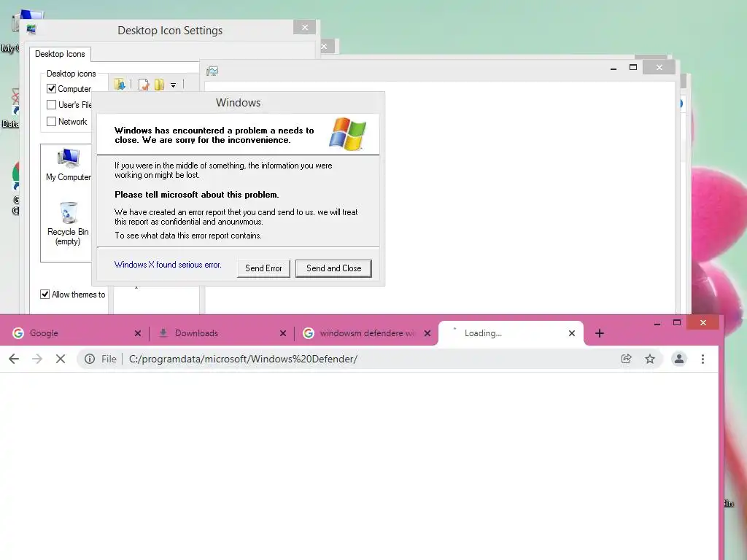The height and width of the screenshot is (560, 747).
Task: Enable the Network checkbox
Action: [52, 122]
